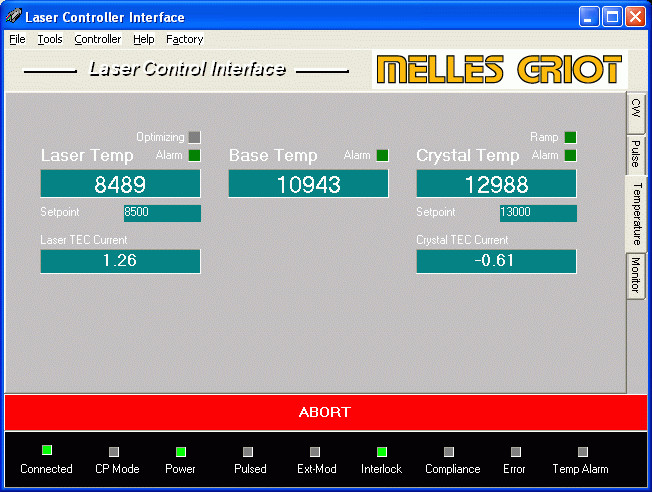Click the Temp Alarm status light

pos(583,452)
